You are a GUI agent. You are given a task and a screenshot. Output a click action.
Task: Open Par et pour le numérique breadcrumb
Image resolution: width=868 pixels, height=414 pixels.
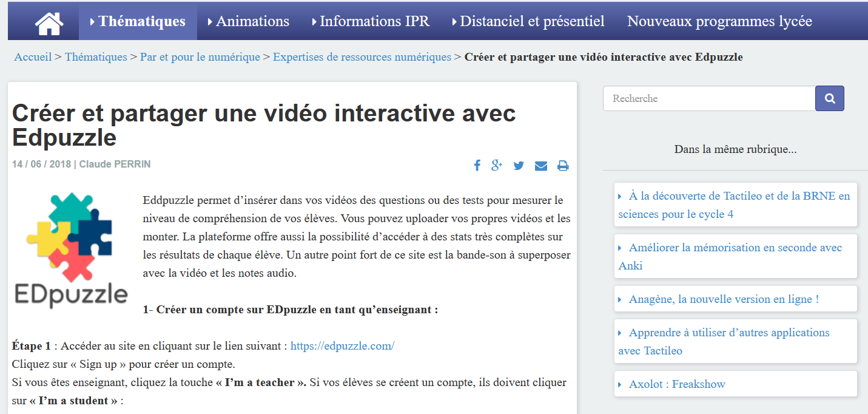[x=200, y=57]
